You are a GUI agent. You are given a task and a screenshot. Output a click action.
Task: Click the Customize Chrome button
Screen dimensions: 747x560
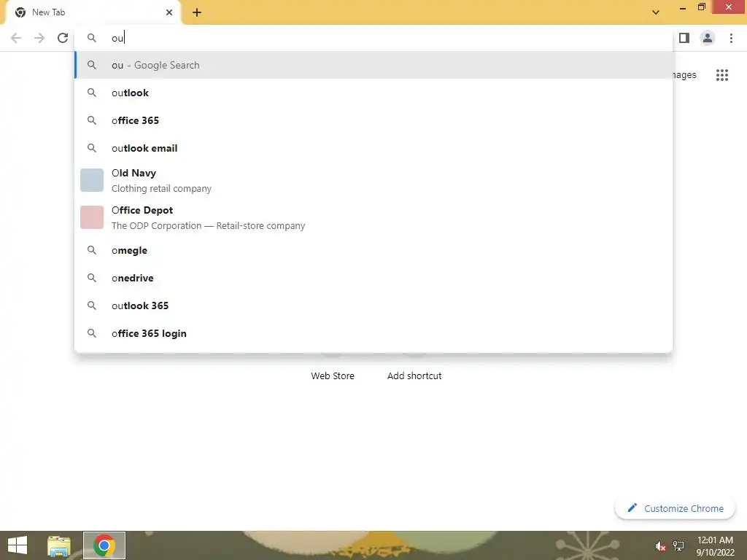tap(676, 508)
